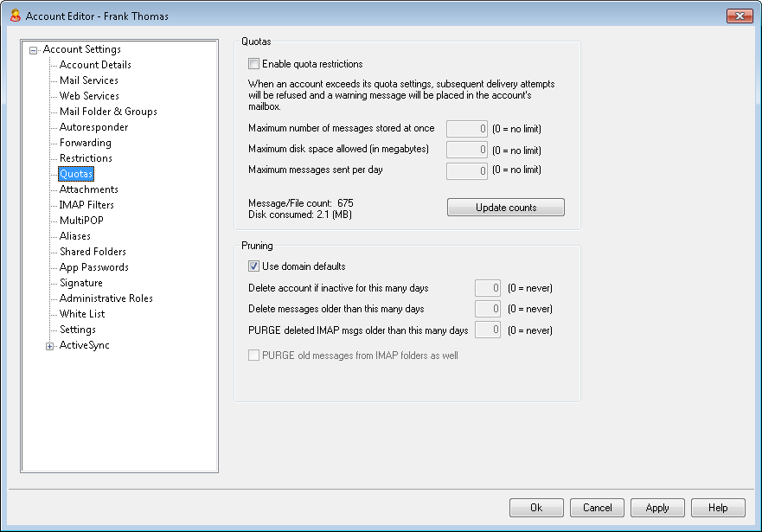
Task: Click the Account Editor title bar icon
Action: click(x=15, y=16)
